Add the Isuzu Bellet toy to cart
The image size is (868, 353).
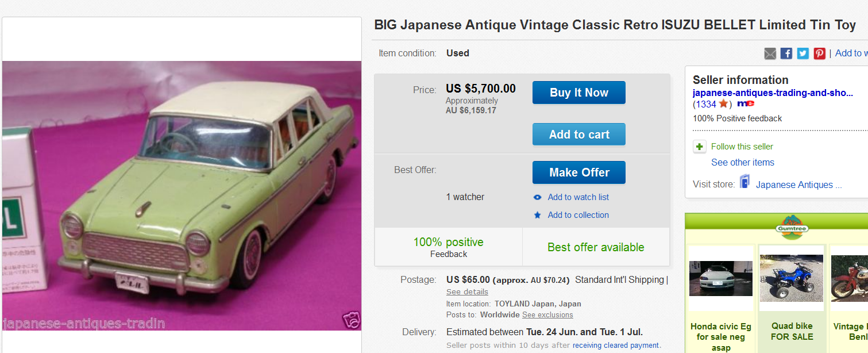point(578,134)
